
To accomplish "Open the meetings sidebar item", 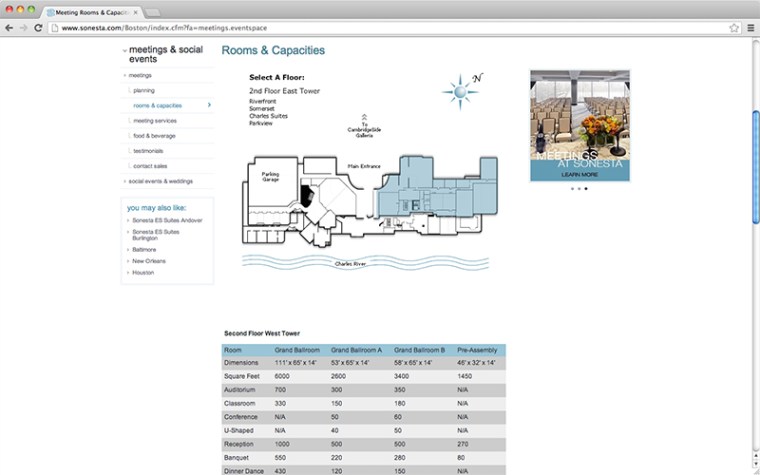I will pos(140,76).
